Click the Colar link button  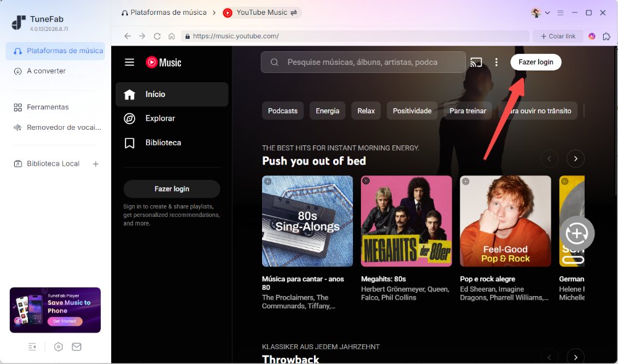click(x=557, y=36)
